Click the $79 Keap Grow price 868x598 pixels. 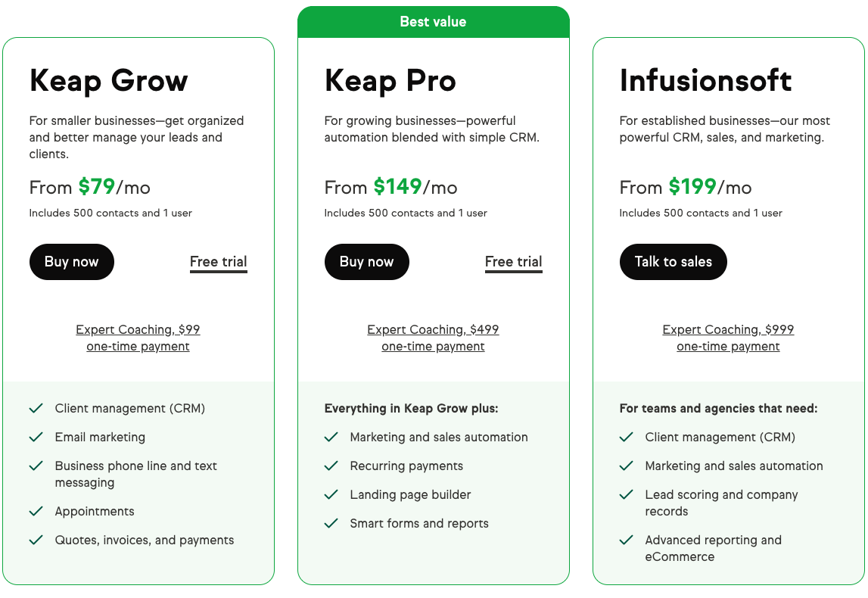[96, 187]
